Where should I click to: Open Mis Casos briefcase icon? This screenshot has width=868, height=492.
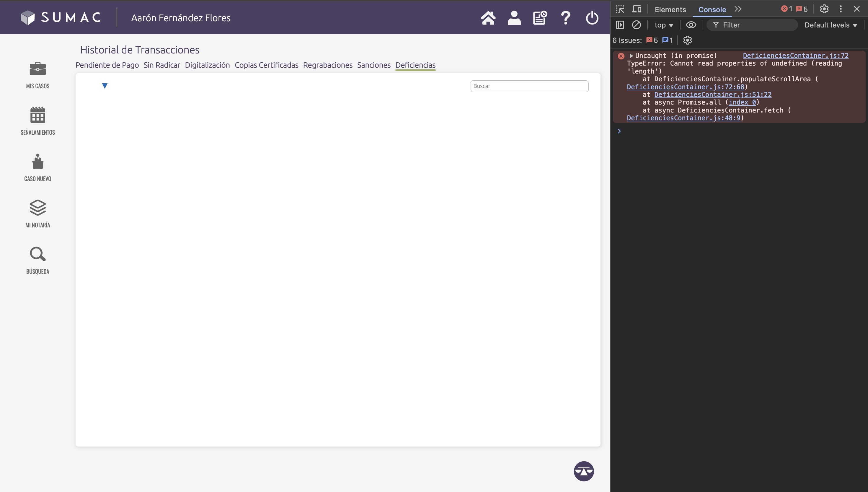[37, 69]
